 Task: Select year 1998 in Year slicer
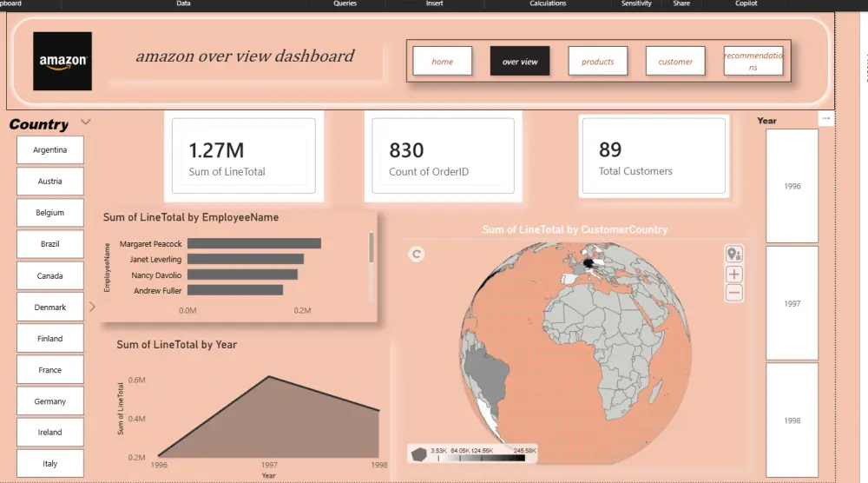point(792,420)
